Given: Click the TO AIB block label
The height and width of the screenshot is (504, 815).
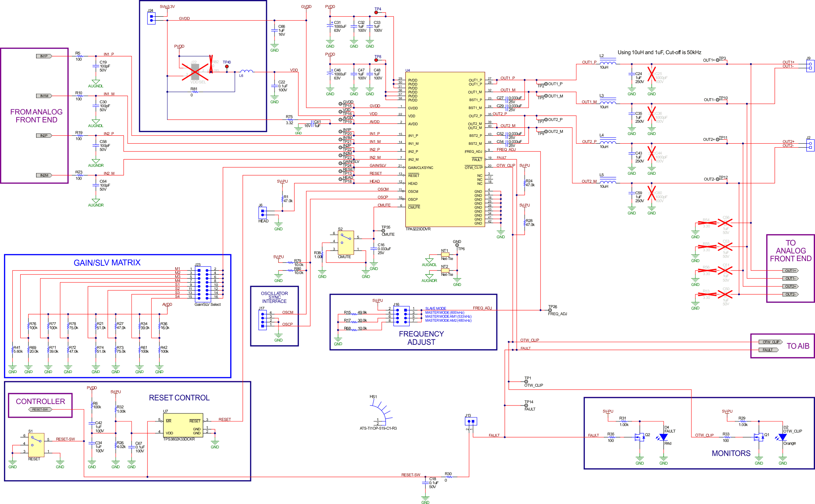Looking at the screenshot, I should tap(798, 346).
